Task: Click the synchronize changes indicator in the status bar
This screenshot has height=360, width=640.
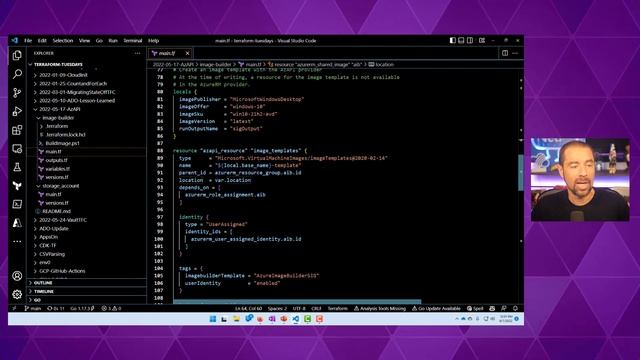Action: pyautogui.click(x=56, y=309)
